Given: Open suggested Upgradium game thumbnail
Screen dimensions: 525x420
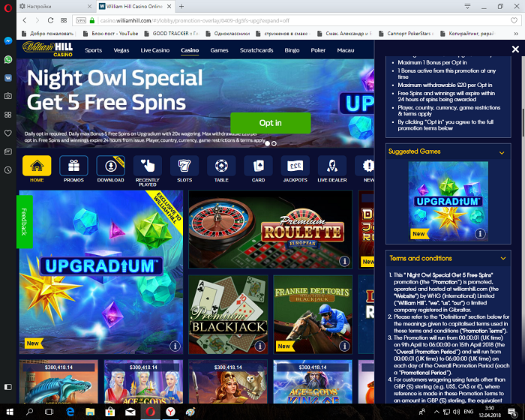Looking at the screenshot, I should click(448, 201).
